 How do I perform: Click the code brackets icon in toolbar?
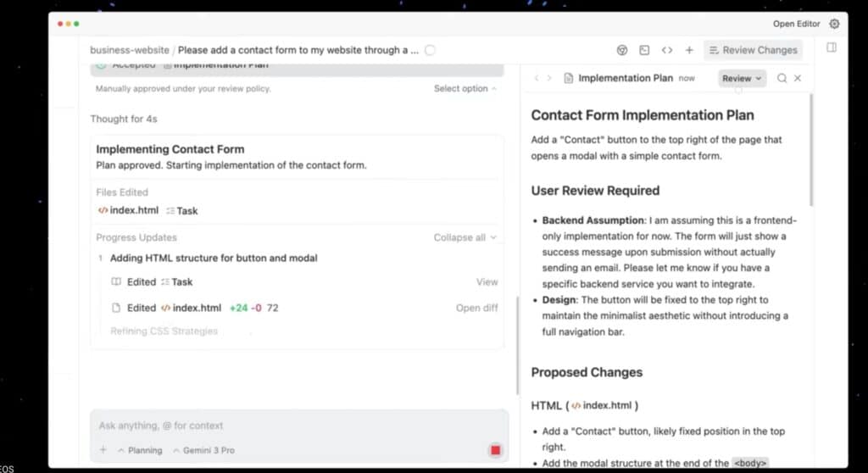pyautogui.click(x=667, y=50)
